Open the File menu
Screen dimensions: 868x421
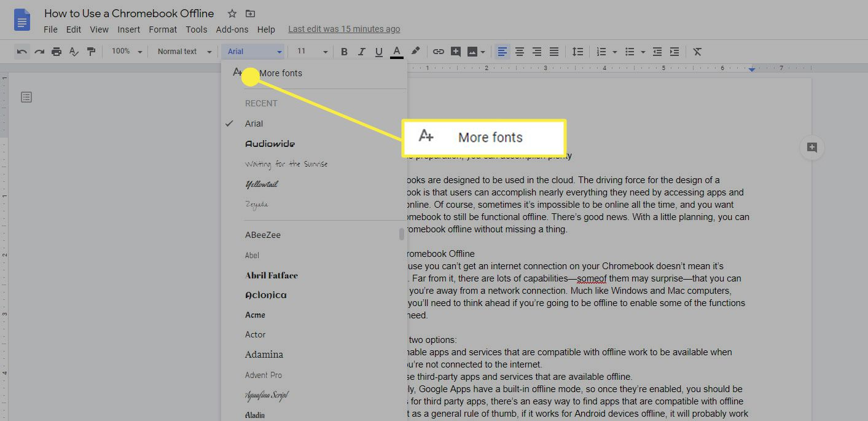click(50, 29)
